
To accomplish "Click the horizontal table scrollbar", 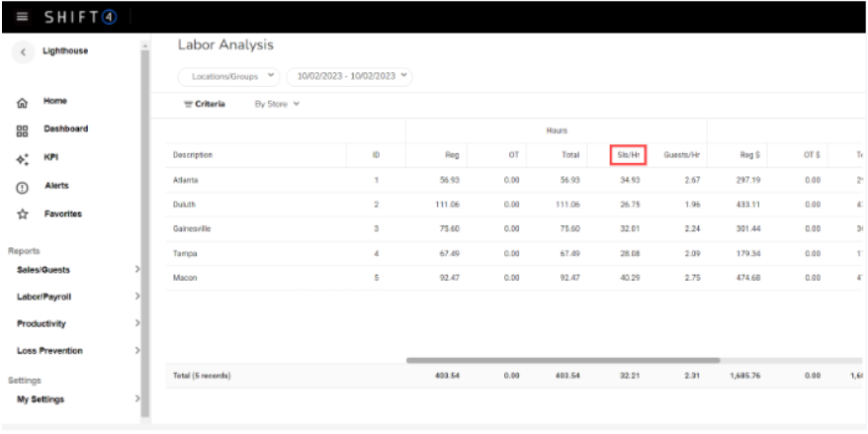I will 563,361.
